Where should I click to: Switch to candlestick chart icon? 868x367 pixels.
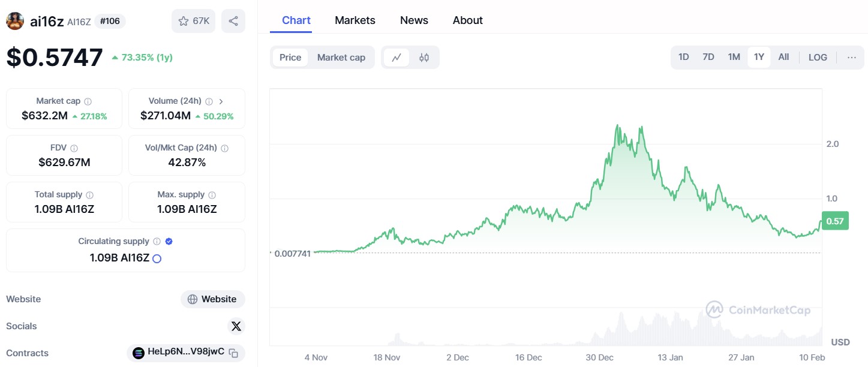(424, 58)
